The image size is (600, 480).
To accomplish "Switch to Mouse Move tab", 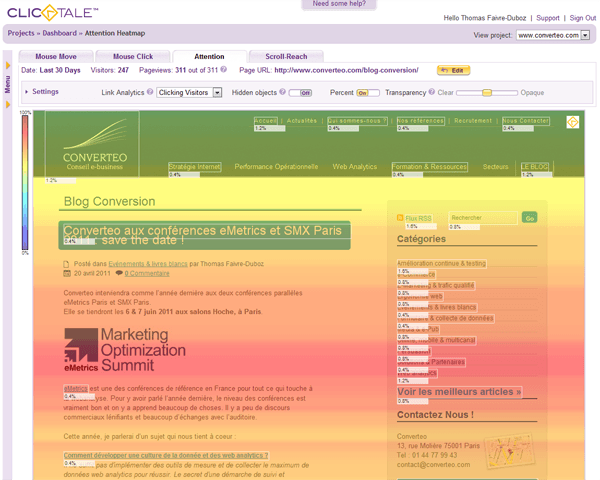I will click(x=56, y=56).
